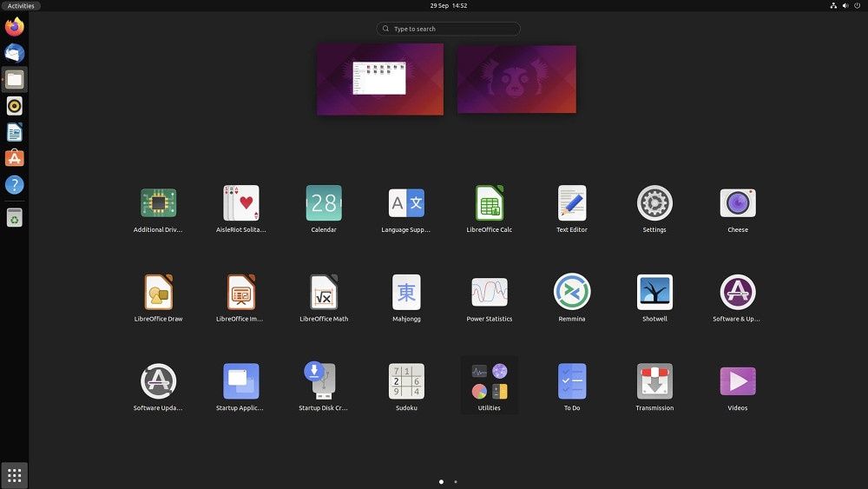The image size is (868, 489).
Task: Open LibreOffice Writer in dock
Action: pos(15,132)
